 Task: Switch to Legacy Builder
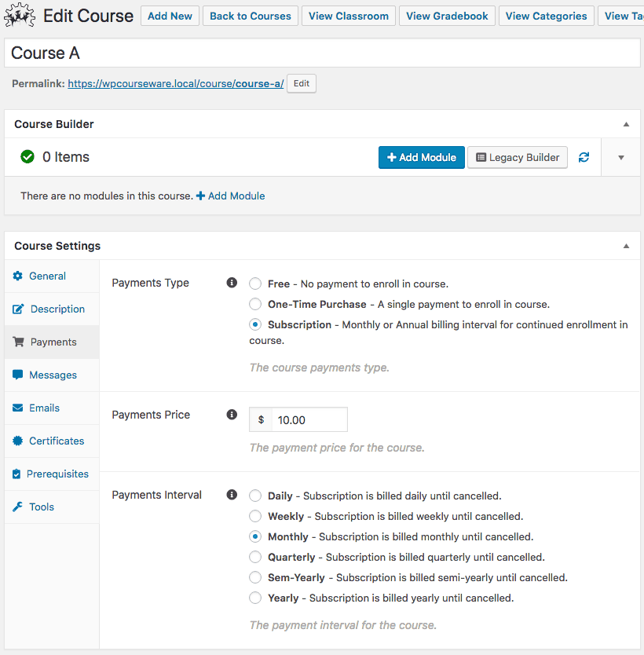coord(518,158)
